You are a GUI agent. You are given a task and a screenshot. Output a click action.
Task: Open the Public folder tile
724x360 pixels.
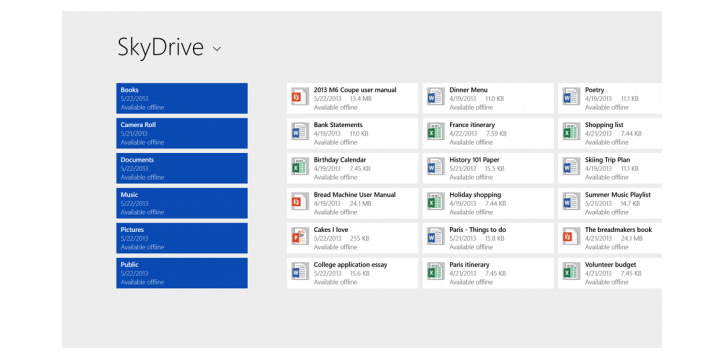(182, 273)
